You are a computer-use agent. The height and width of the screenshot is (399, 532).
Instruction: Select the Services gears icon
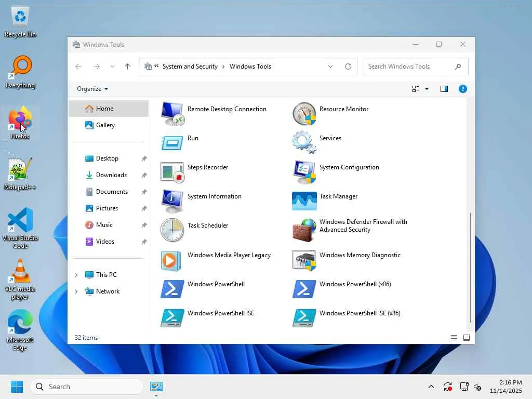point(304,142)
